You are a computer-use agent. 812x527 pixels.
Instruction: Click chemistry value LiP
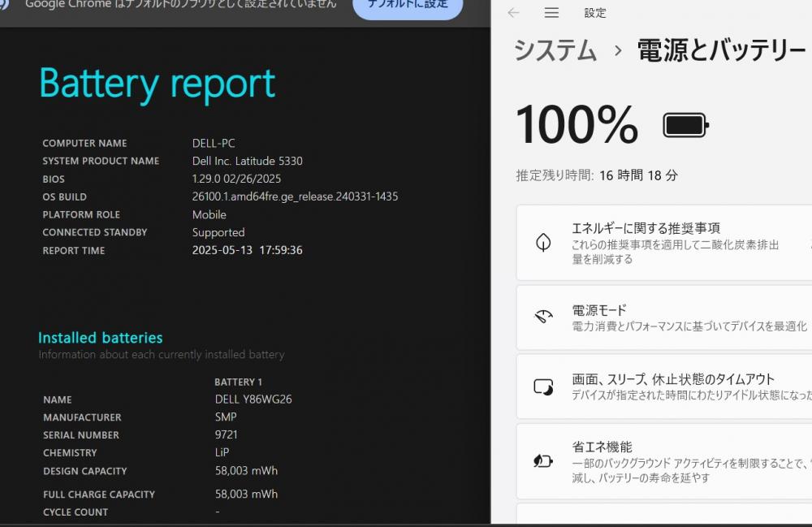pos(222,452)
